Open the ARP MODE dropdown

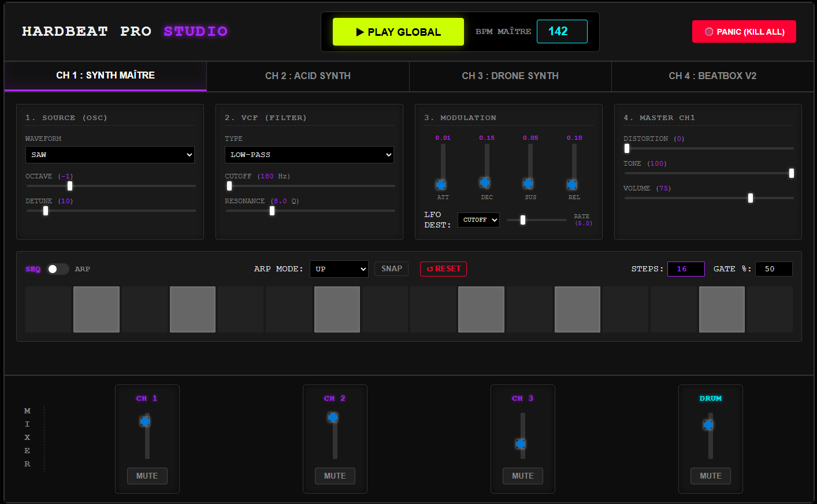[339, 268]
